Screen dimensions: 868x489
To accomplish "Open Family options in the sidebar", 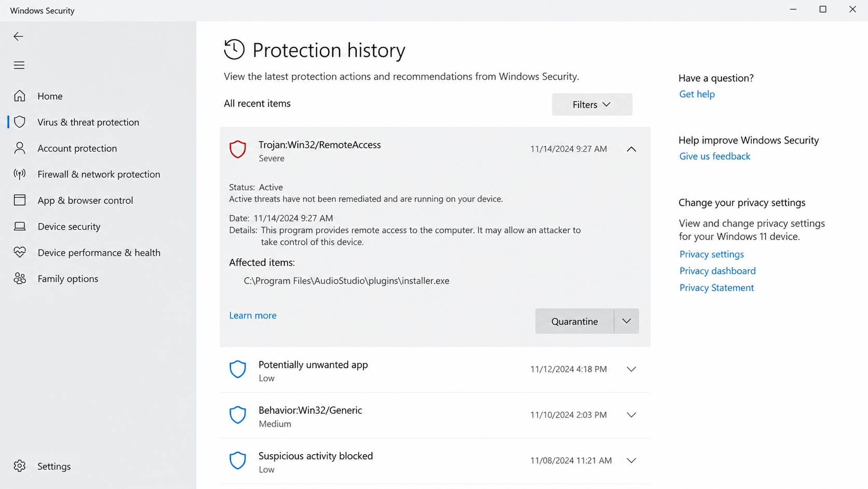I will tap(67, 279).
